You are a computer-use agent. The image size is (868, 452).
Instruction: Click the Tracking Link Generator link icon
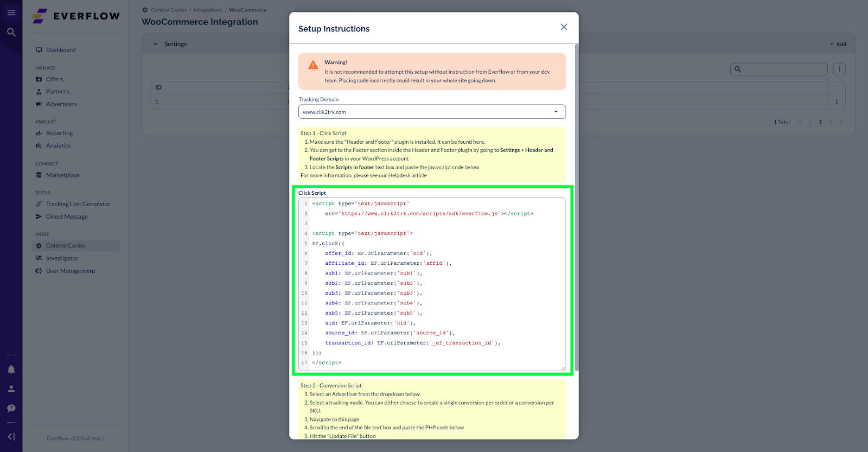coord(39,204)
